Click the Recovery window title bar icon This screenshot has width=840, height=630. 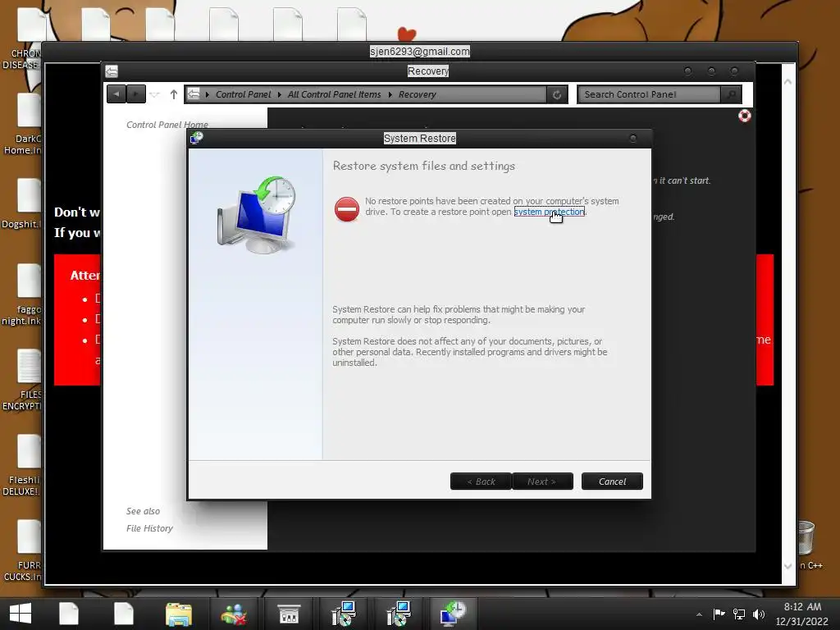tap(112, 71)
